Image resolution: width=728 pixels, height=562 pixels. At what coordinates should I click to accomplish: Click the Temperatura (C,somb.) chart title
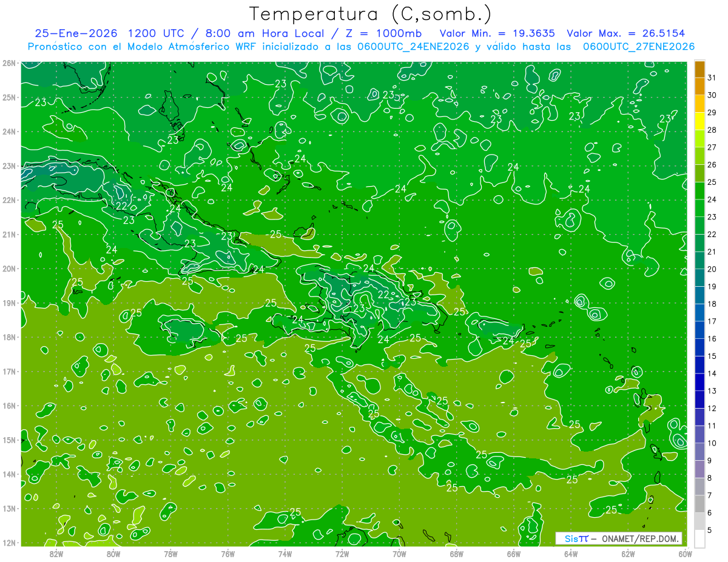370,13
